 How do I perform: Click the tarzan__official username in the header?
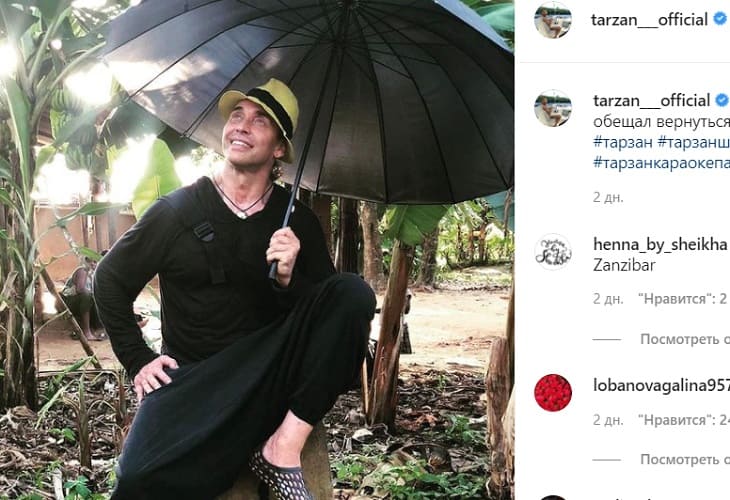(x=650, y=19)
